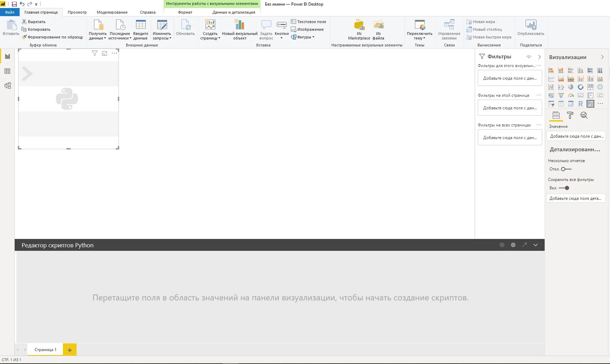
Task: Toggle filters pane visibility eye icon
Action: pos(529,57)
